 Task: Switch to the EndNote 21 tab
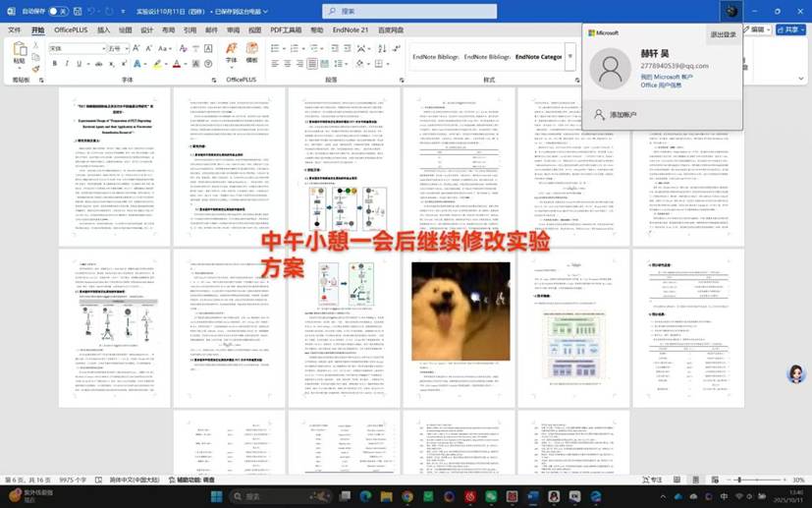[351, 30]
